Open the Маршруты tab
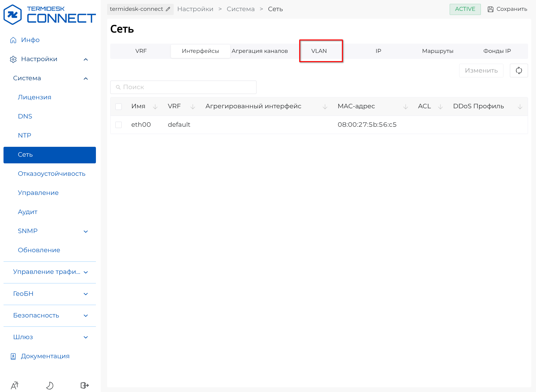Viewport: 536px width, 392px height. tap(438, 51)
